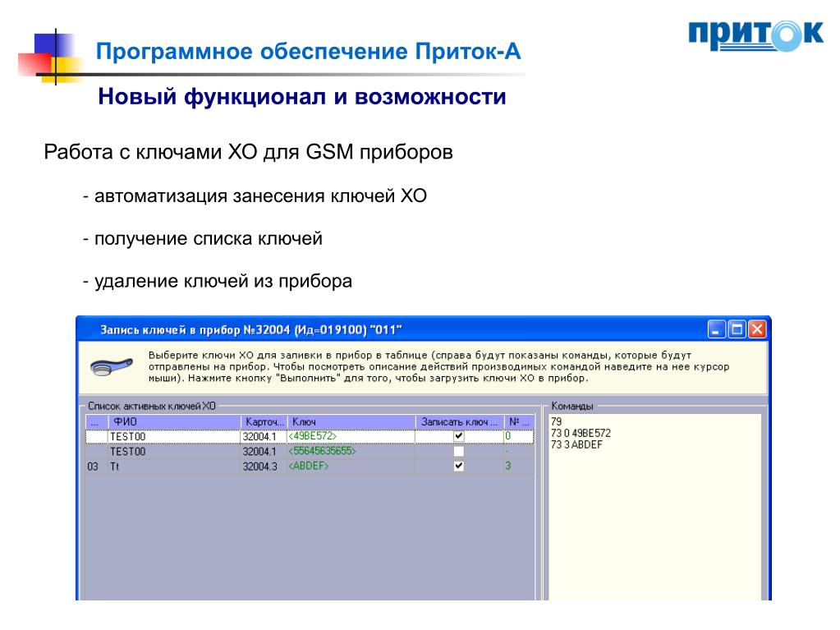Click the "Список активных ключей ХО" group label
This screenshot has width=840, height=630.
tap(152, 406)
